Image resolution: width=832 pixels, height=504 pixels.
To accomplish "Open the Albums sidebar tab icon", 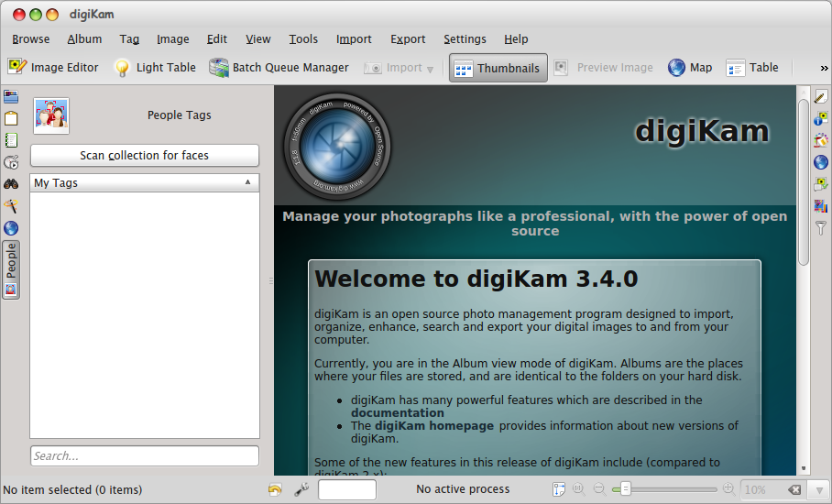I will coord(11,96).
